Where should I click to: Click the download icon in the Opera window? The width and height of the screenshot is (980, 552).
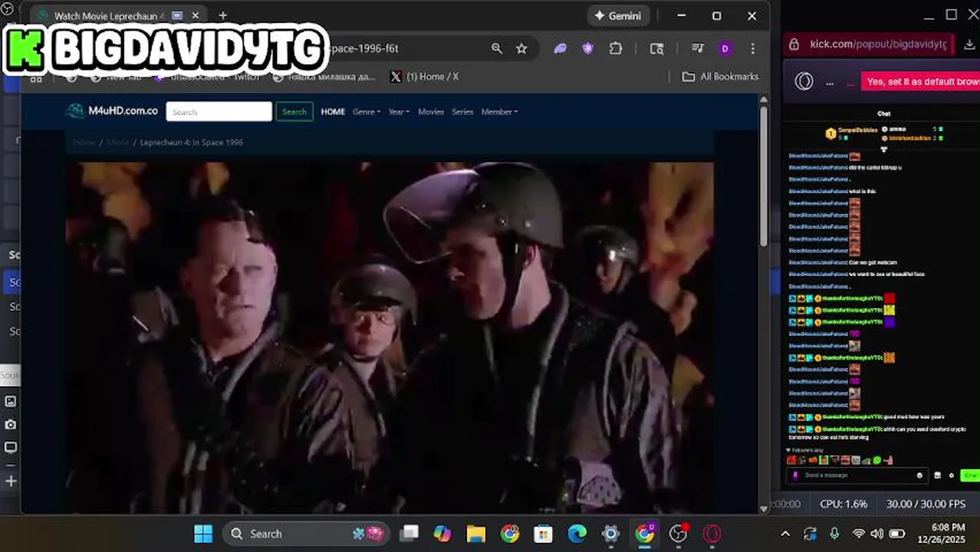pyautogui.click(x=969, y=44)
